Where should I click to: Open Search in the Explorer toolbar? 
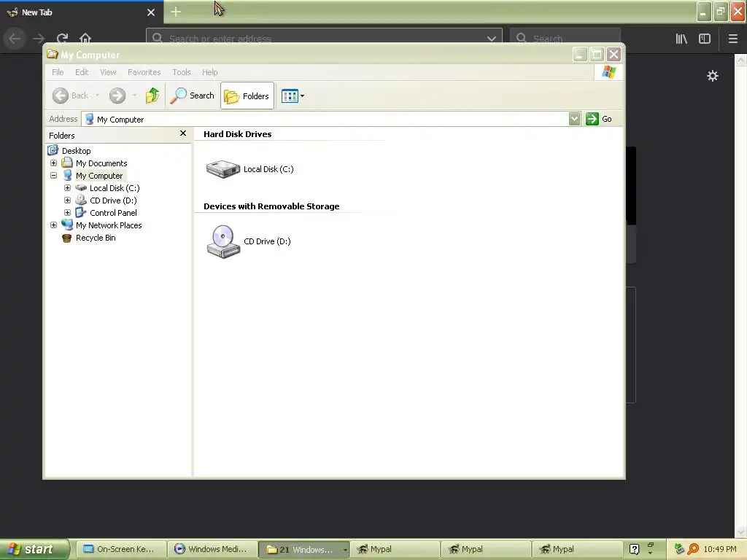[x=193, y=96]
